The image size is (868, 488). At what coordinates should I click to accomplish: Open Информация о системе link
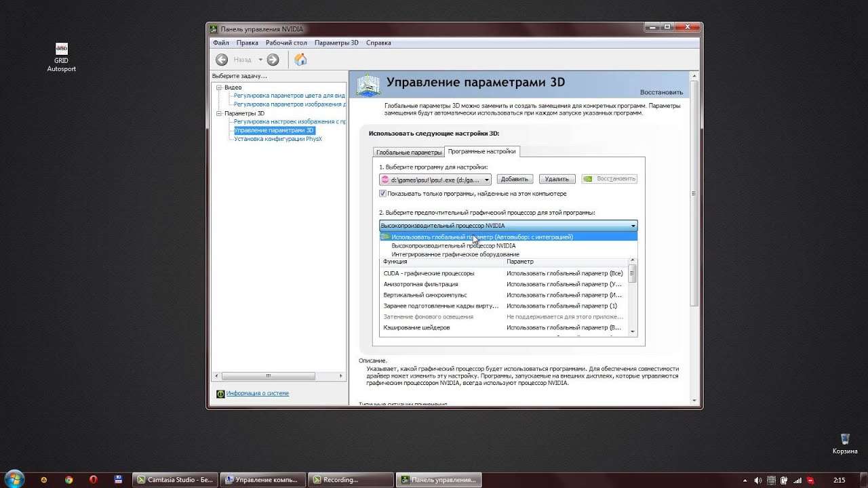point(257,393)
